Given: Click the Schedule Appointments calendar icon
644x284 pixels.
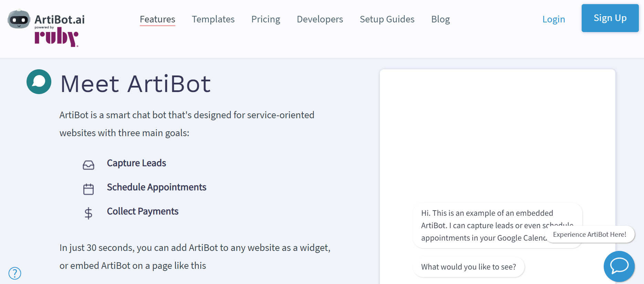Looking at the screenshot, I should click(x=89, y=189).
